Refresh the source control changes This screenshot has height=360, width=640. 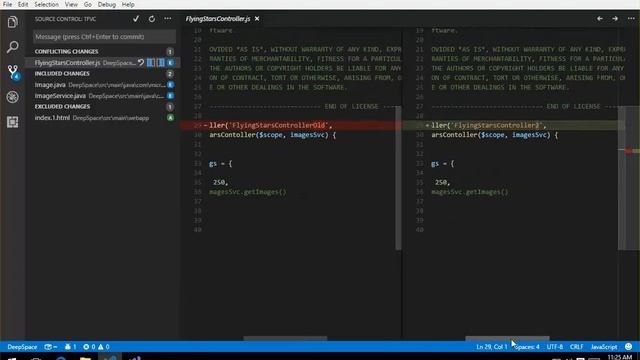coord(151,19)
